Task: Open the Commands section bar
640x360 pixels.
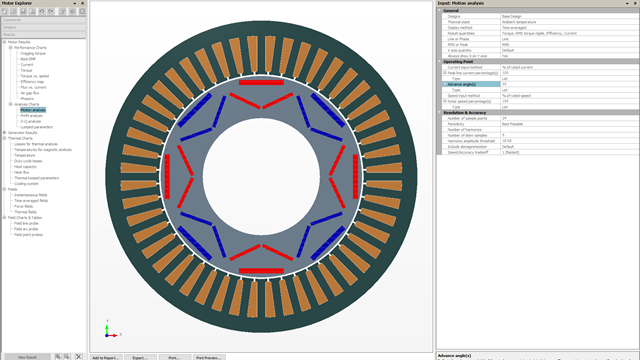Action: click(x=43, y=20)
